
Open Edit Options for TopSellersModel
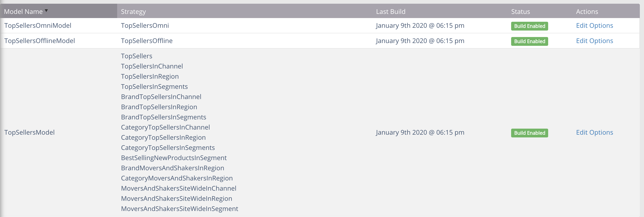tap(594, 132)
